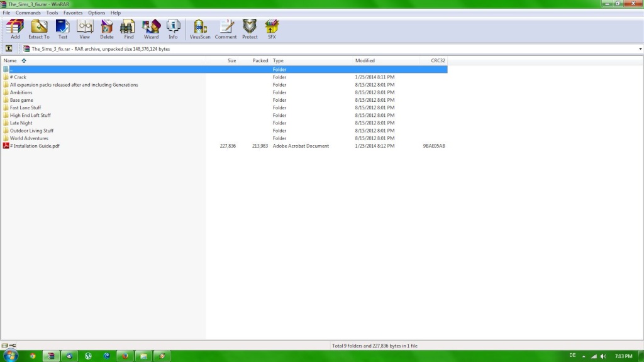Expand the archive path dropdown
The height and width of the screenshot is (362, 644).
(x=640, y=49)
